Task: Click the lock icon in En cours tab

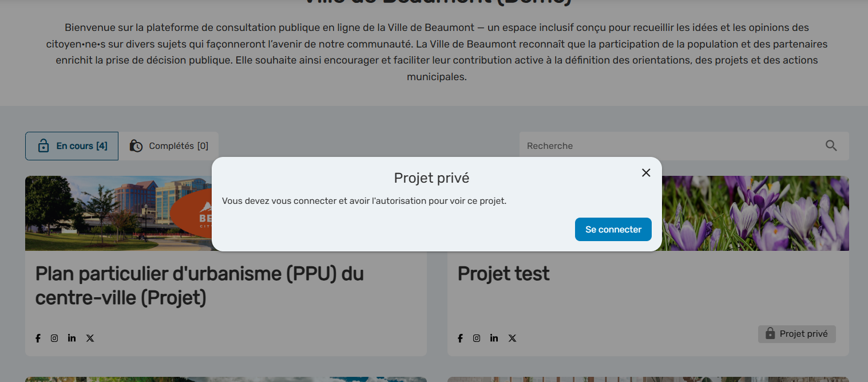Action: [x=43, y=146]
